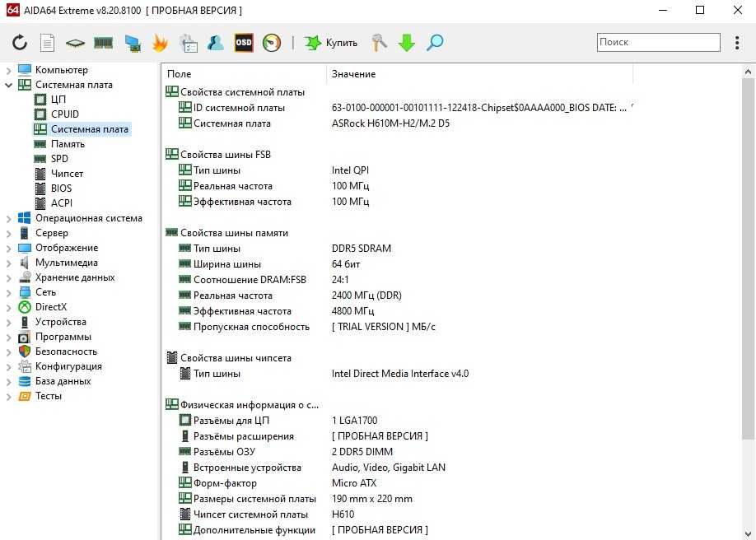
Task: Select ЦП in the tree
Action: pos(58,100)
